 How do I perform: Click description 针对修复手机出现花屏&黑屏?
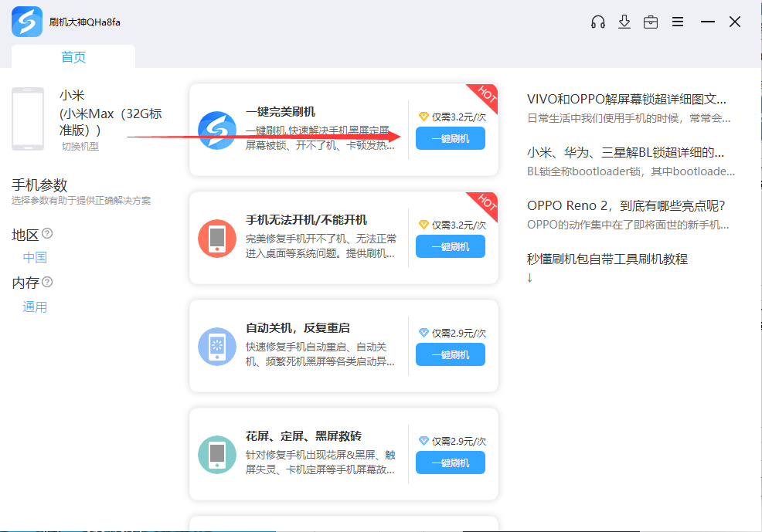point(320,462)
